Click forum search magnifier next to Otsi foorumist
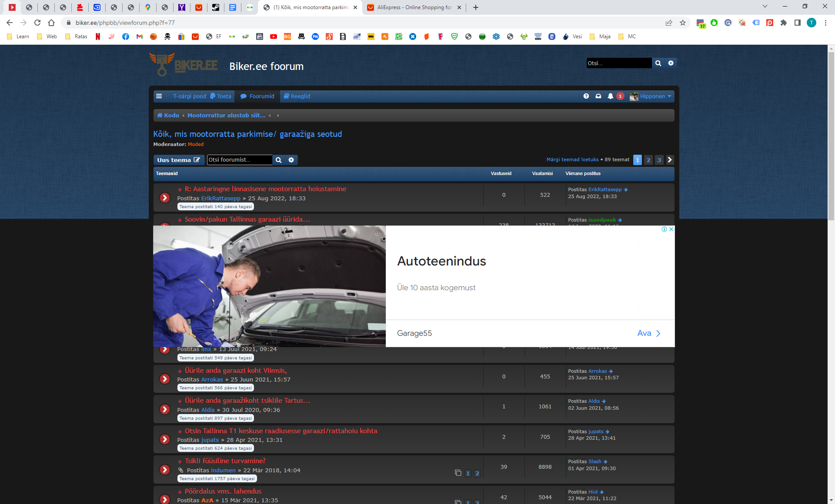Screen dimensions: 835x504 tap(278, 160)
